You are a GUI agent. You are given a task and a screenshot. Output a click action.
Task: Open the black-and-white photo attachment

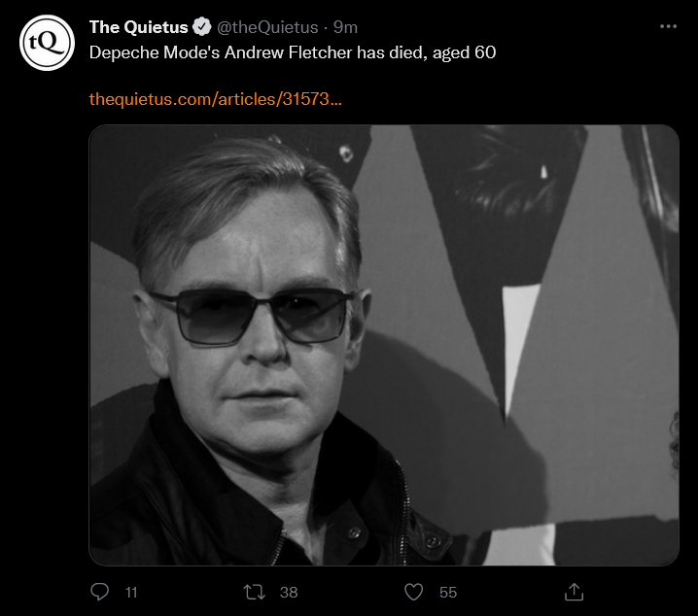pyautogui.click(x=384, y=345)
